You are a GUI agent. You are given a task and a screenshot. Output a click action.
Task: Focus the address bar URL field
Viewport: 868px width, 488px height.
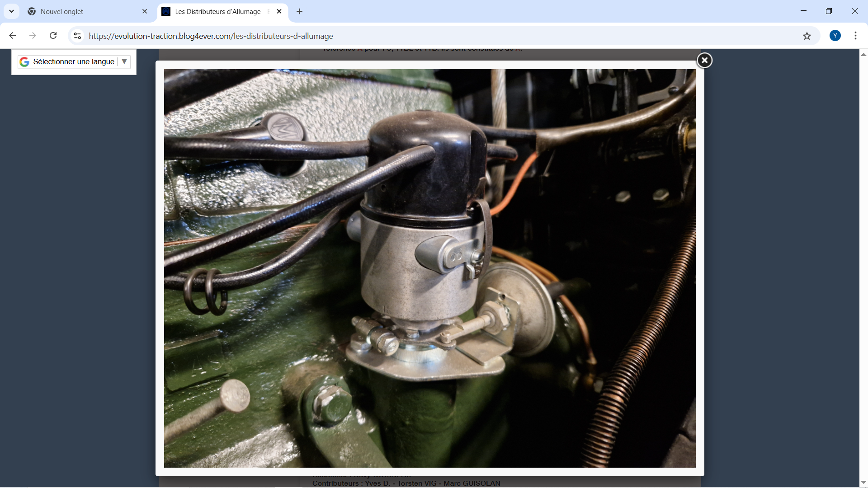[x=443, y=36]
